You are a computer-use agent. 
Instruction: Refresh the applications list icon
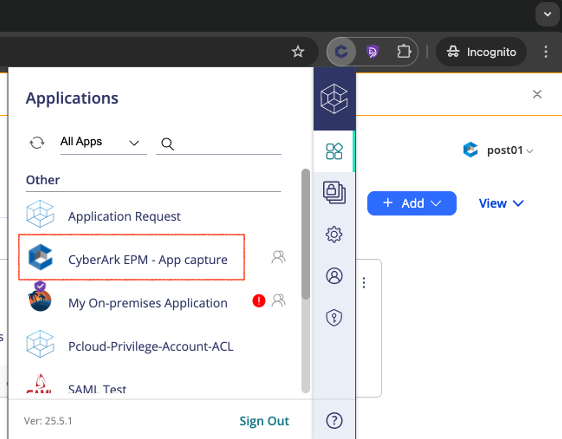(37, 143)
